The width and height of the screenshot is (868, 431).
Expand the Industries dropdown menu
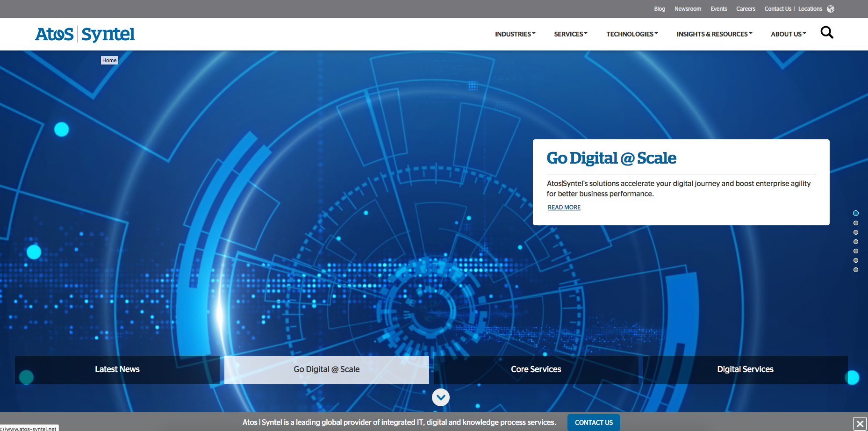[x=515, y=34]
